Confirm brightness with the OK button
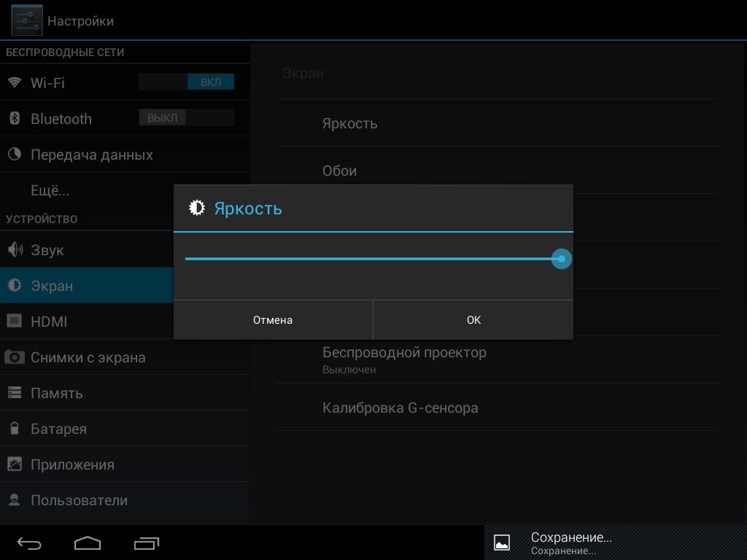 click(x=473, y=320)
